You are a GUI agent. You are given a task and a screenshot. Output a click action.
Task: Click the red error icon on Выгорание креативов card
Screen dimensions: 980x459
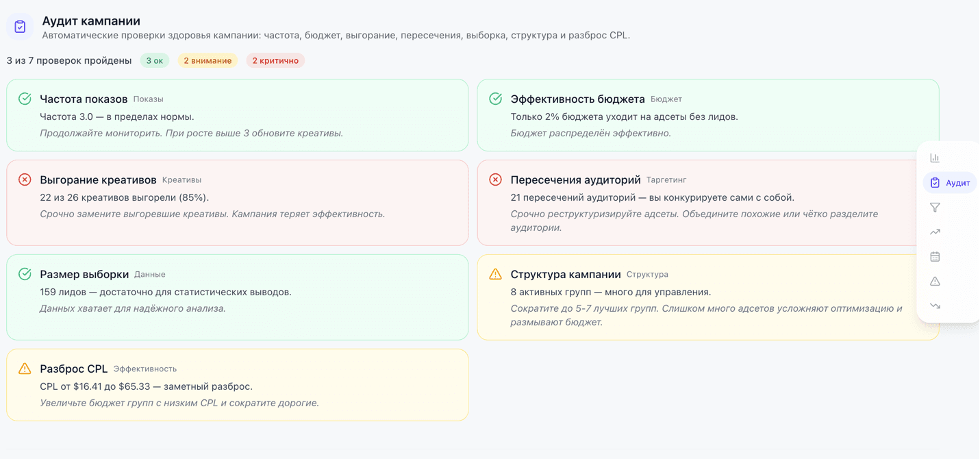click(x=25, y=179)
